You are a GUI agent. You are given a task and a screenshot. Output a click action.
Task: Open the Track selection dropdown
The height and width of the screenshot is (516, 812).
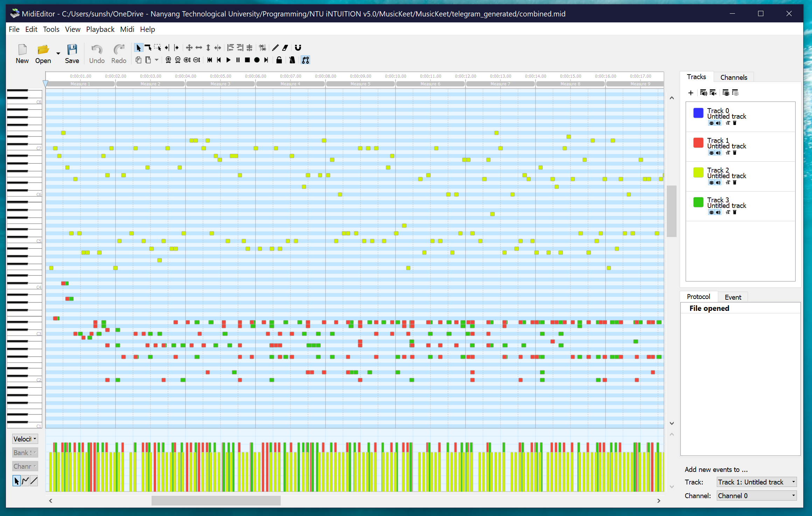[756, 482]
